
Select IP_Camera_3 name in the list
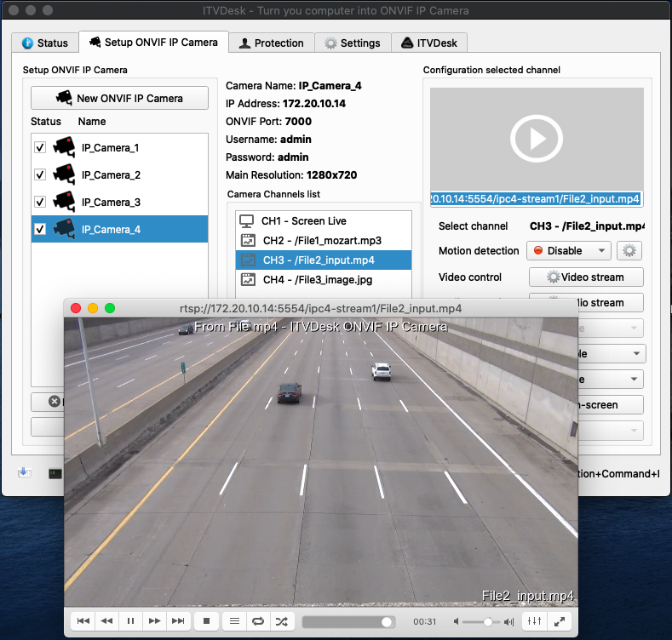111,203
